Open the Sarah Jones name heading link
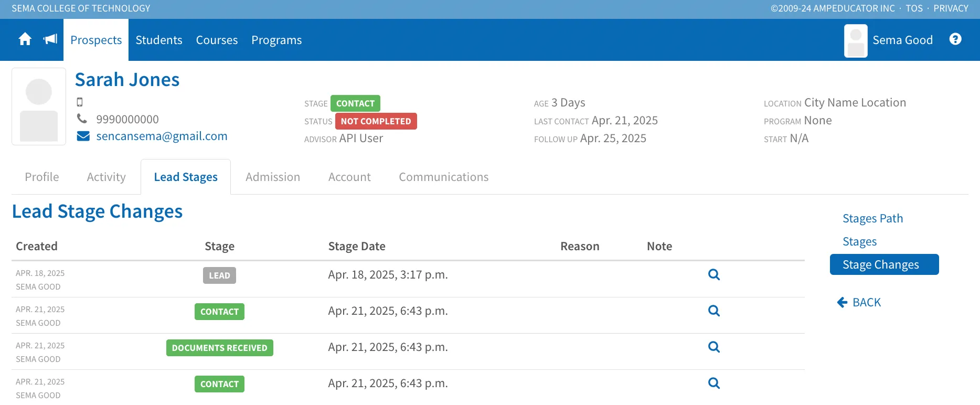 point(127,80)
